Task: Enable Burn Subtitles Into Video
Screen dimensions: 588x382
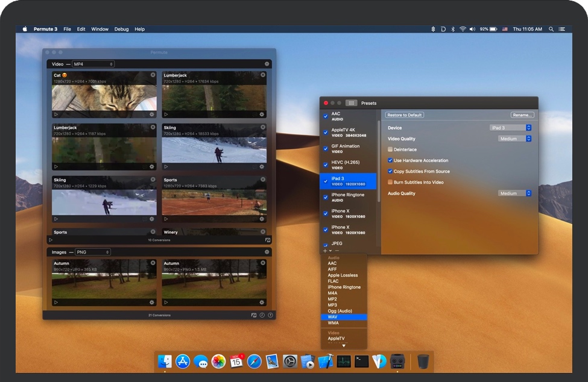Action: (390, 182)
